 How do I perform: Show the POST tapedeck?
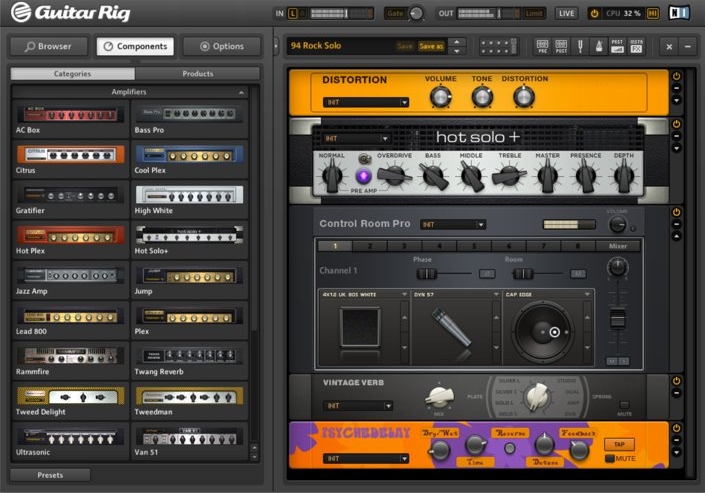point(561,46)
